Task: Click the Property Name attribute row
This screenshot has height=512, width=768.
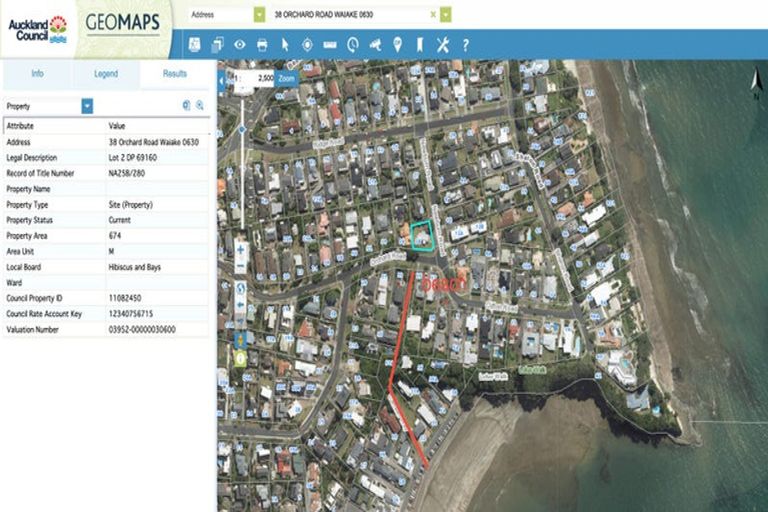Action: 106,189
